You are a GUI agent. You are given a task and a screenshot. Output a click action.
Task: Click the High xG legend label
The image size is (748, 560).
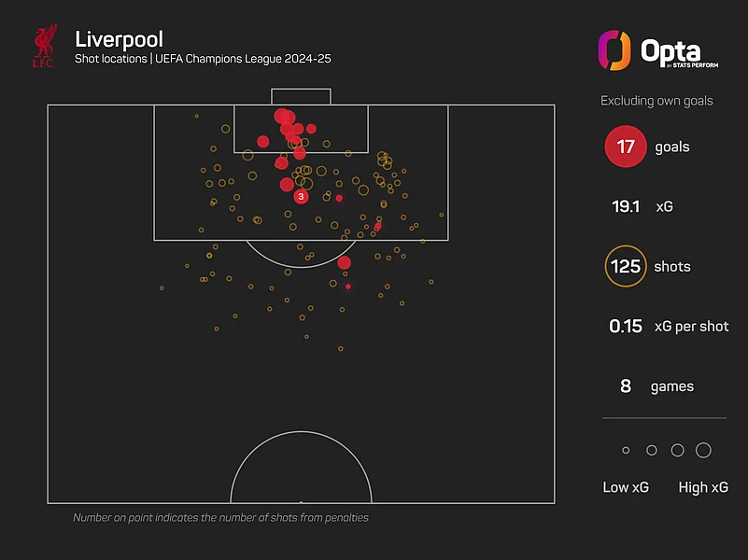click(x=703, y=487)
